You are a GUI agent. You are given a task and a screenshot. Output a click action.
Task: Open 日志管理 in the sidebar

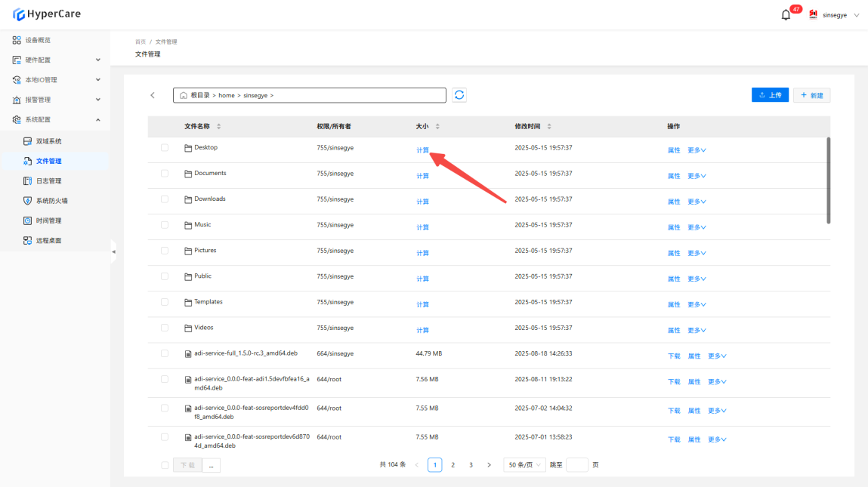point(48,181)
